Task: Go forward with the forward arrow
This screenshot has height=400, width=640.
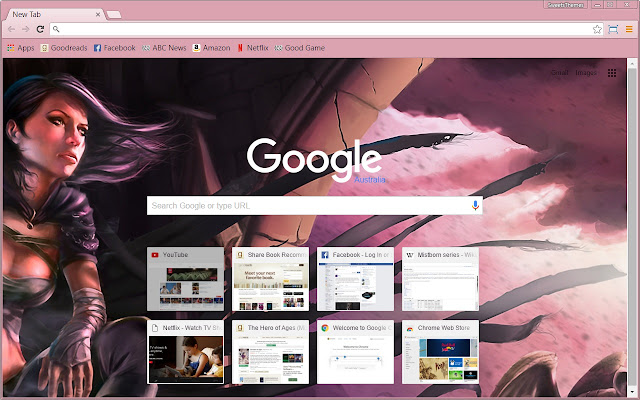Action: (x=26, y=29)
